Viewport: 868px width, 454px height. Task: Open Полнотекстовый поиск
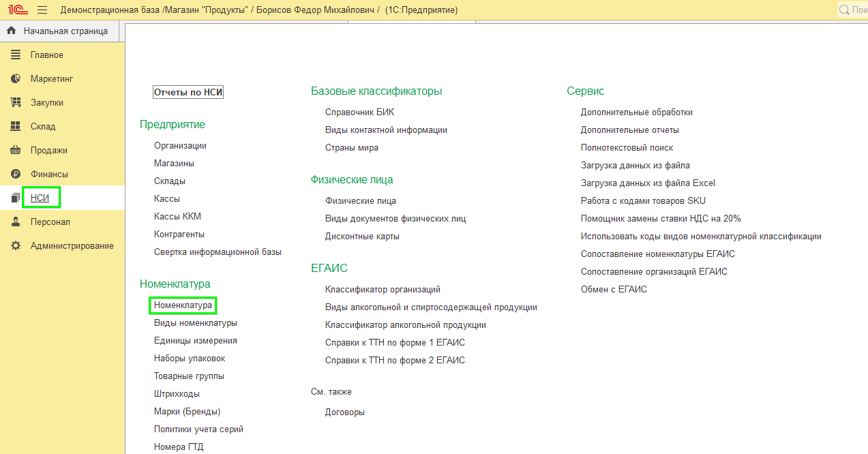pos(627,147)
